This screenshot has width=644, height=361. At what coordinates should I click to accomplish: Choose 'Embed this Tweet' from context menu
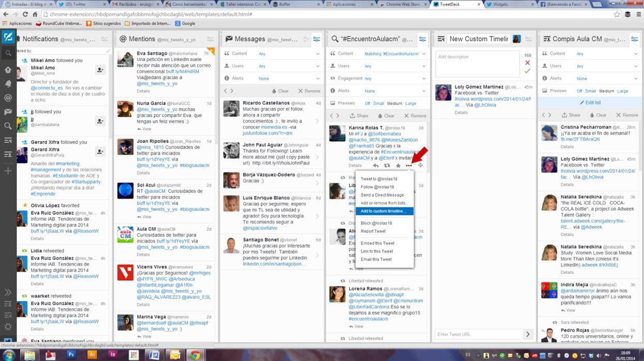(377, 243)
